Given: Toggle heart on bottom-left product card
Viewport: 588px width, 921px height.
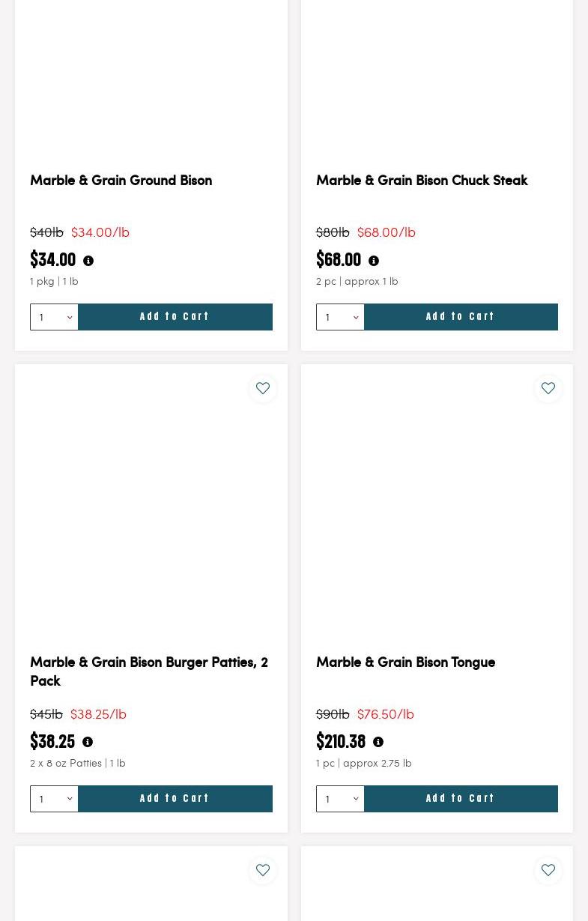Looking at the screenshot, I should (x=263, y=870).
